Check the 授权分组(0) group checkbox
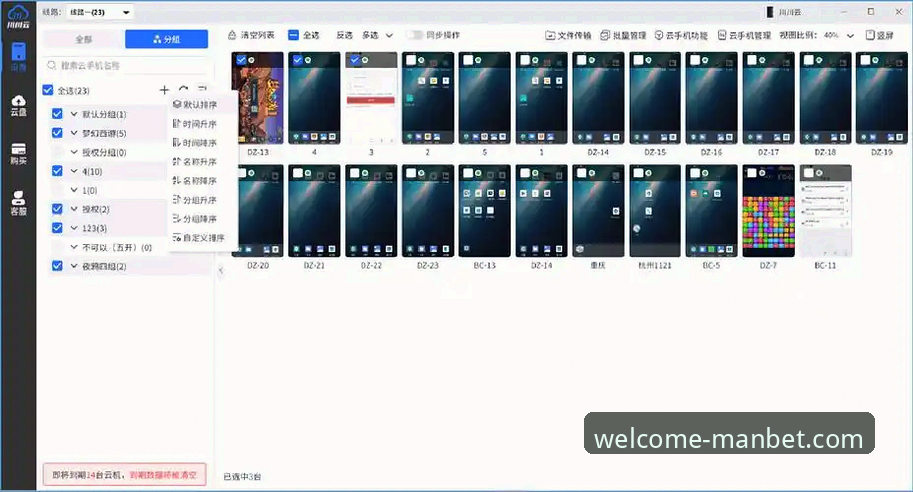 point(57,152)
